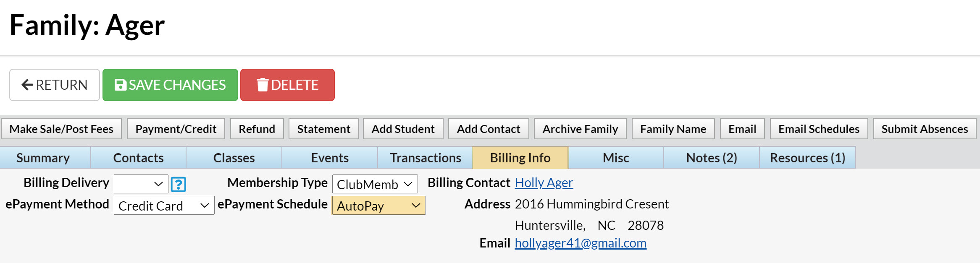This screenshot has height=263, width=980.
Task: Switch to the Summary tab
Action: [x=43, y=158]
